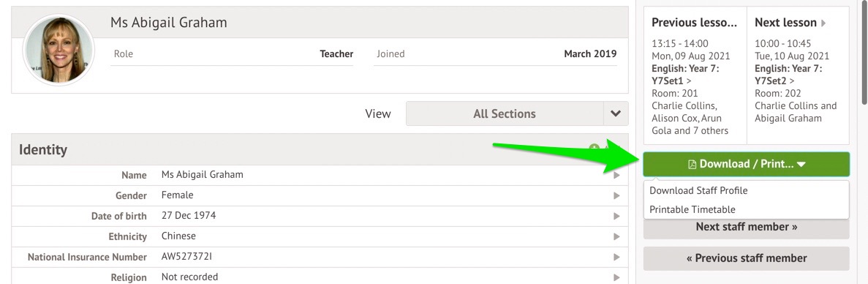Image resolution: width=868 pixels, height=284 pixels.
Task: Select Printable Timetable menu item
Action: click(x=692, y=209)
